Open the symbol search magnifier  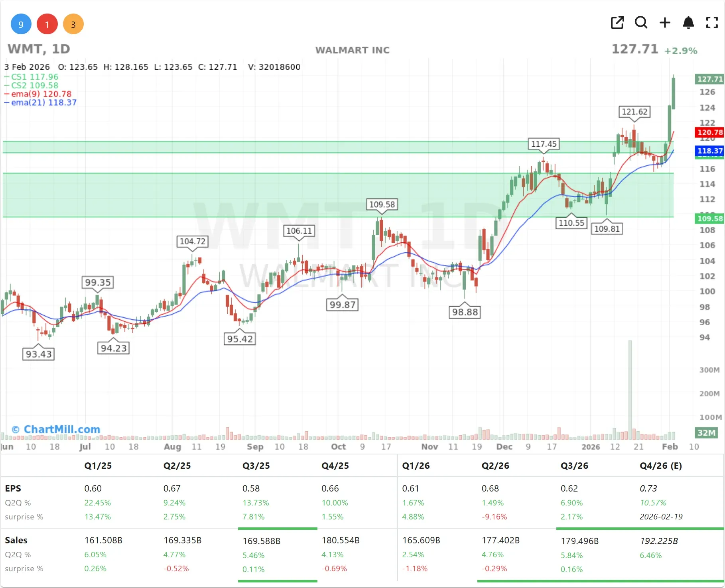(x=641, y=23)
